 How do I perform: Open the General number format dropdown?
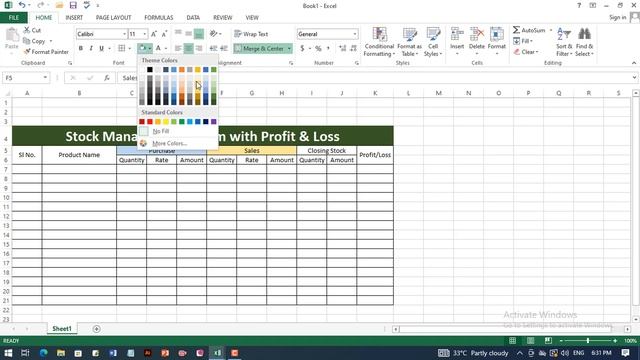tap(355, 34)
